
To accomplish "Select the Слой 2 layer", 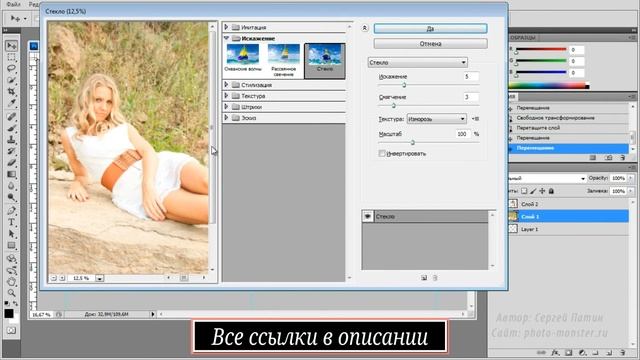I will 567,204.
